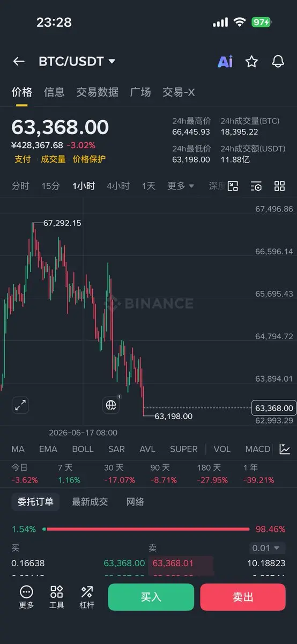Toggle the SUPER indicator
297x644 pixels.
click(x=184, y=449)
